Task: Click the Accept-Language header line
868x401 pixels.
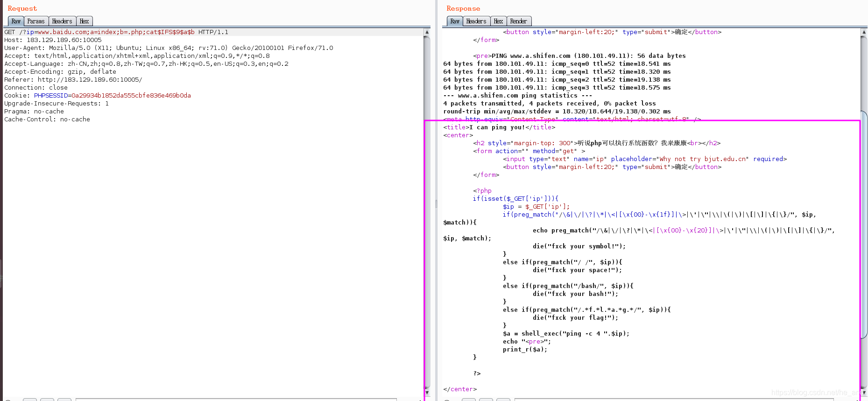Action: (x=146, y=64)
